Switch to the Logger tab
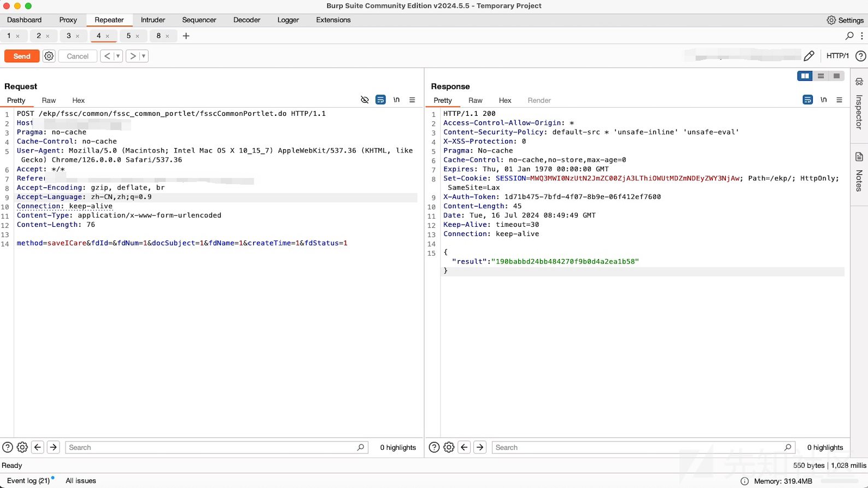Screen dimensions: 868x488 [x=288, y=20]
